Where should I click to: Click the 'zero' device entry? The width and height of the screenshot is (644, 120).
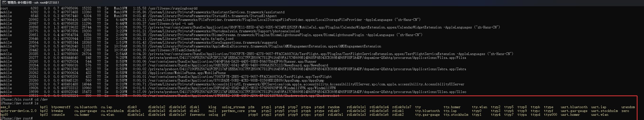(626, 111)
